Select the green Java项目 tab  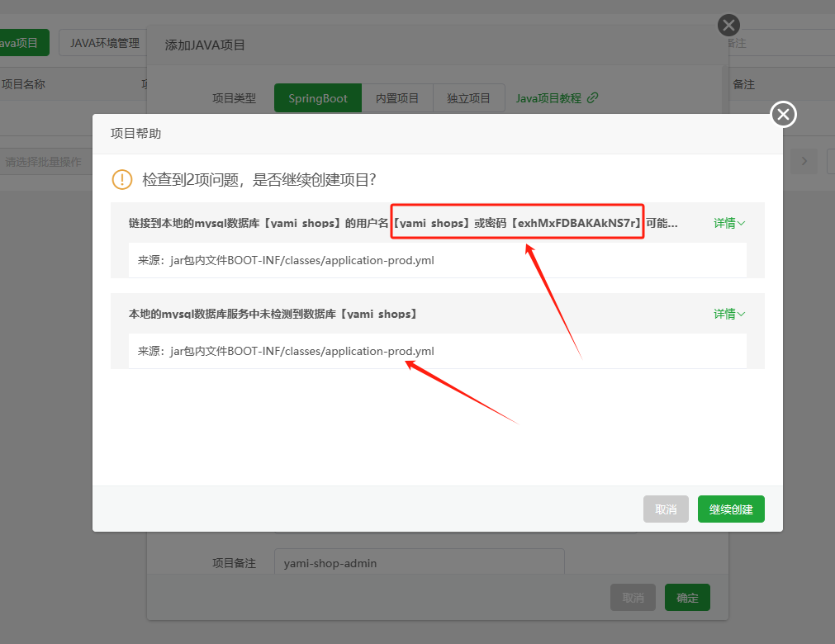pyautogui.click(x=21, y=41)
